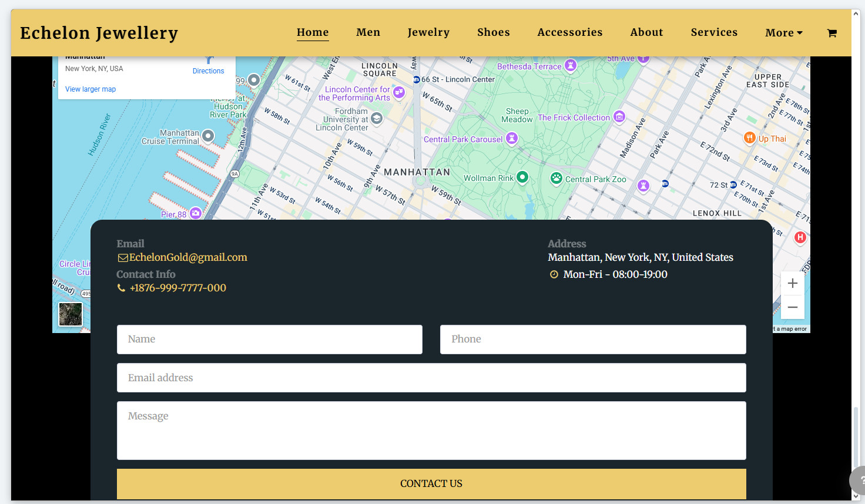Click the page vertical scrollbar thumb
Image resolution: width=865 pixels, height=504 pixels.
856,436
